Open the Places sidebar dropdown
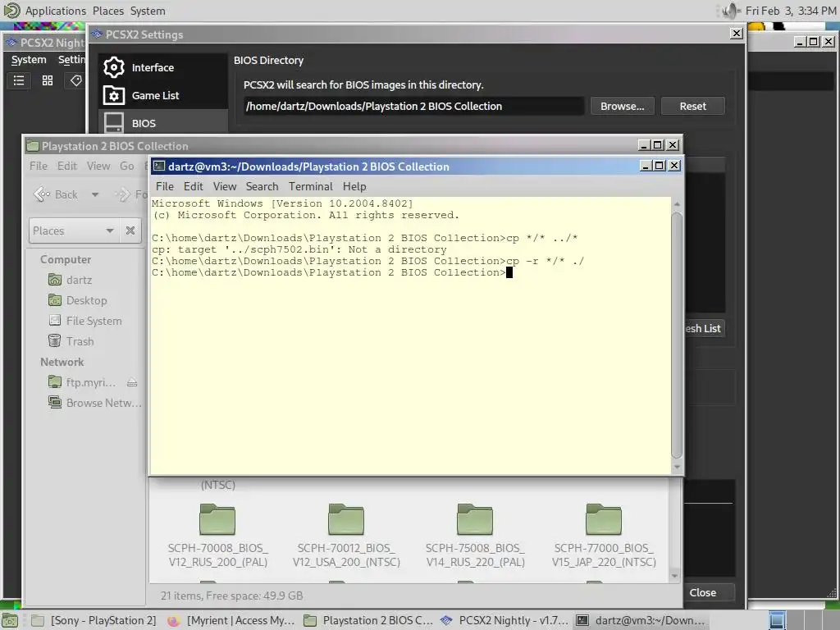This screenshot has height=630, width=840. tap(73, 231)
